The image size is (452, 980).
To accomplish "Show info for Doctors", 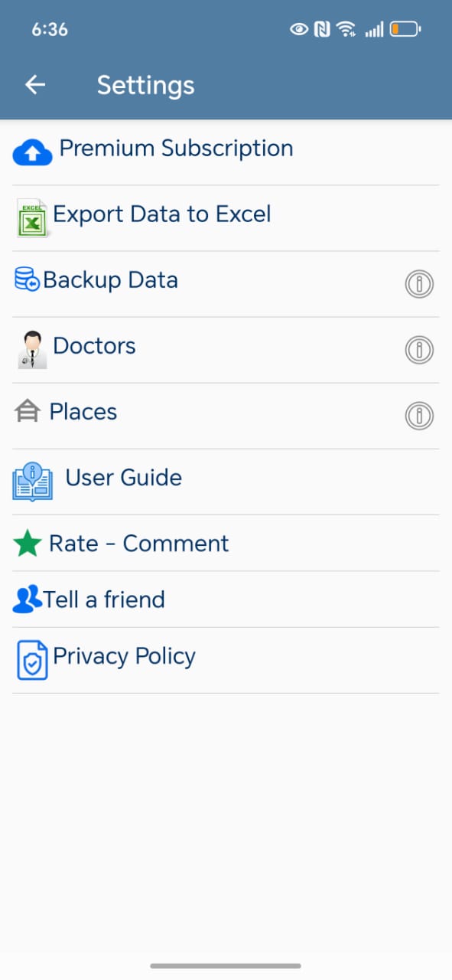I will coord(419,350).
